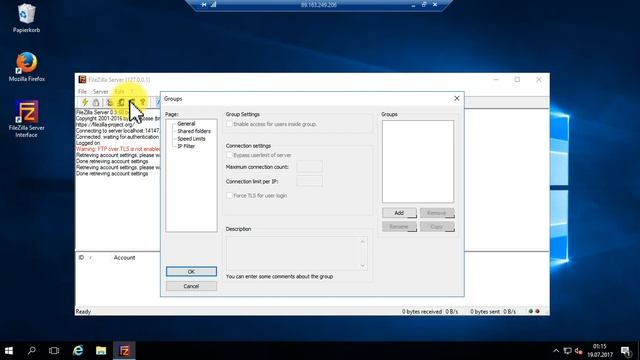Open Task View on the taskbar
640x360 pixels.
pyautogui.click(x=54, y=351)
